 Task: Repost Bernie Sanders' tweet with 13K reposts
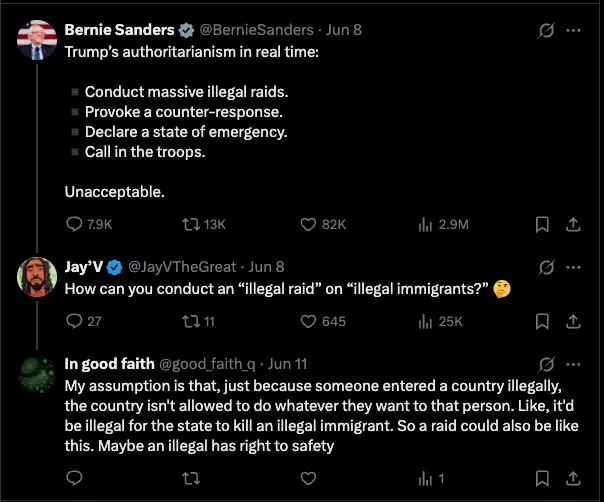tap(190, 224)
